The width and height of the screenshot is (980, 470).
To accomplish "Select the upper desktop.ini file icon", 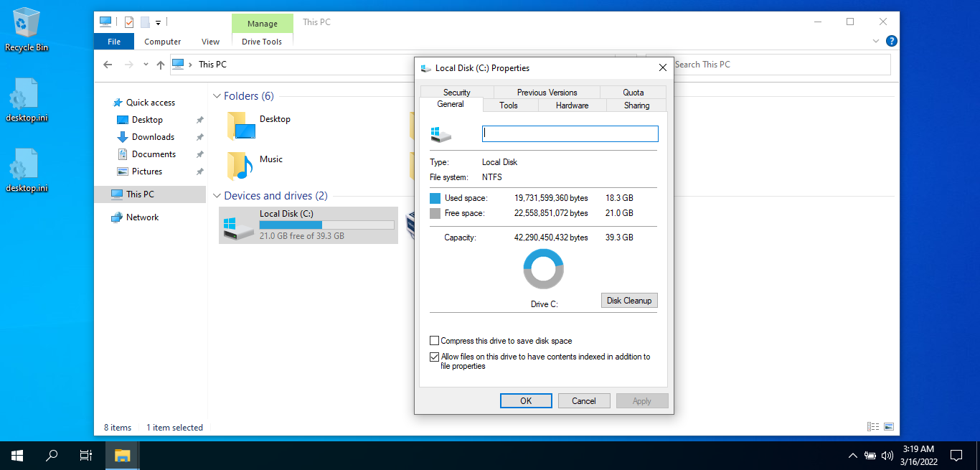I will [27, 100].
